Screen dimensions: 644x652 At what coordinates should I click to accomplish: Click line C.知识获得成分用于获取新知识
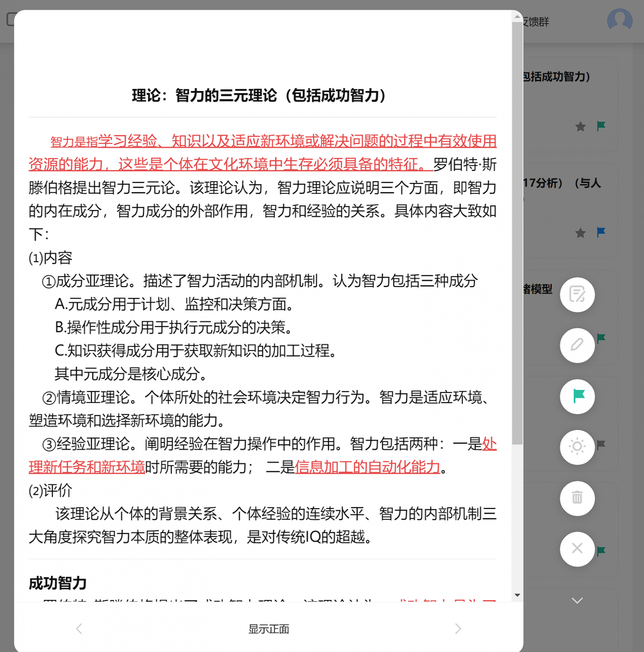[x=195, y=350]
